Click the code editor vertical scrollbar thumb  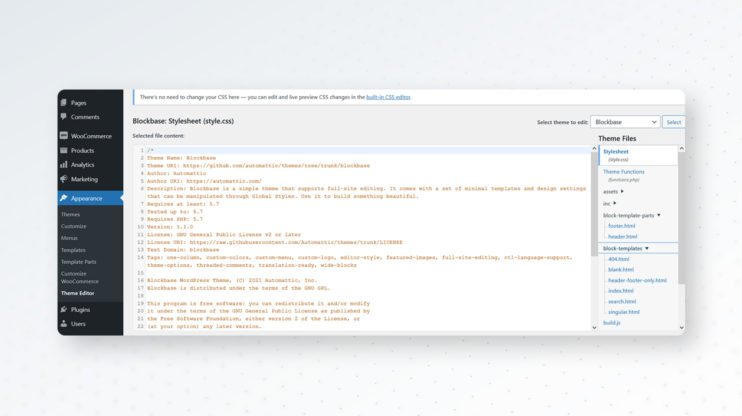(594, 204)
